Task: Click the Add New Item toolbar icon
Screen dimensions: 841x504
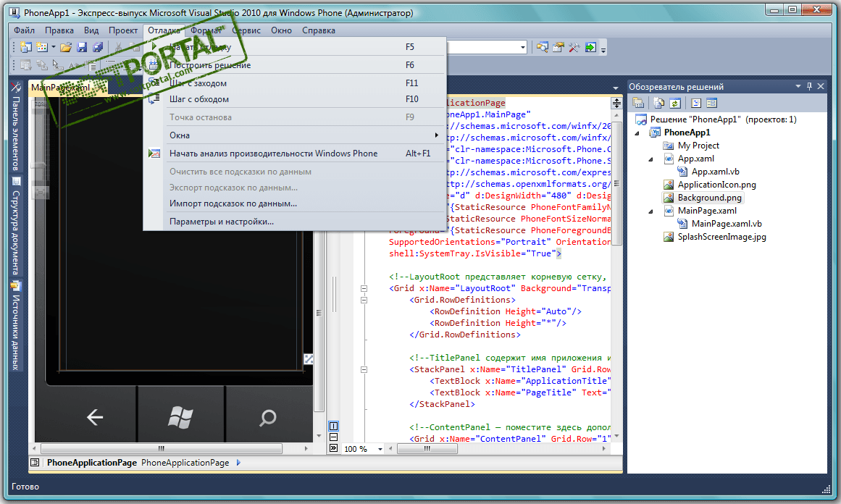Action: [x=42, y=48]
